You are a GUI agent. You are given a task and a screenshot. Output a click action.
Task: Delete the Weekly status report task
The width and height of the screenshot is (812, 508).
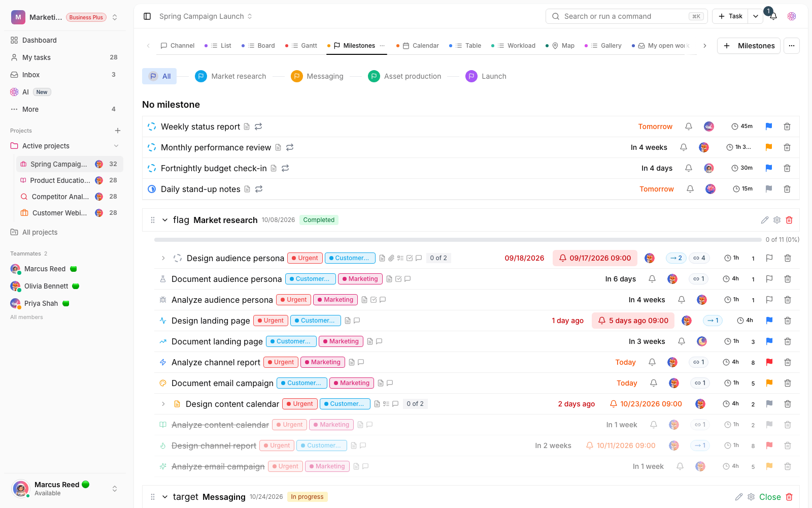787,126
